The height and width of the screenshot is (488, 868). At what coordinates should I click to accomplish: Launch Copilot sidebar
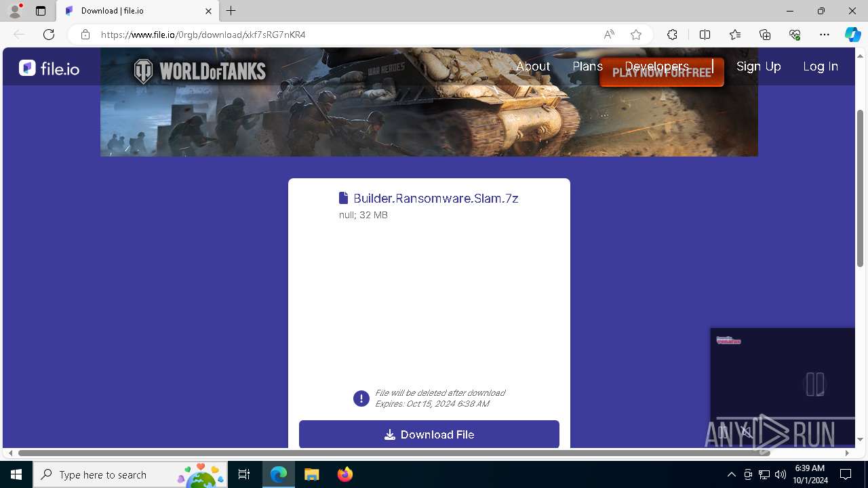tap(852, 35)
